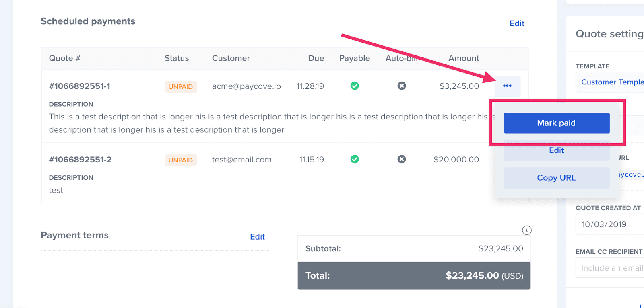Click quote number #1066892551-2
The image size is (644, 308).
click(x=80, y=160)
